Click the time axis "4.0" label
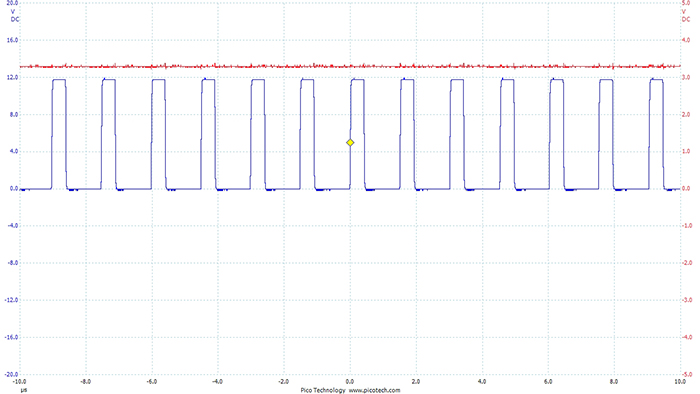The width and height of the screenshot is (700, 394). pyautogui.click(x=482, y=382)
